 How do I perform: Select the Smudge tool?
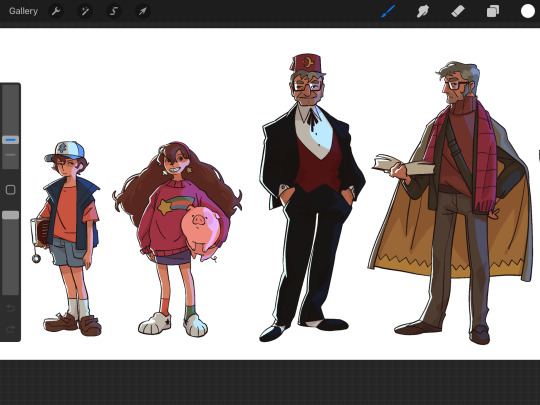tap(423, 11)
